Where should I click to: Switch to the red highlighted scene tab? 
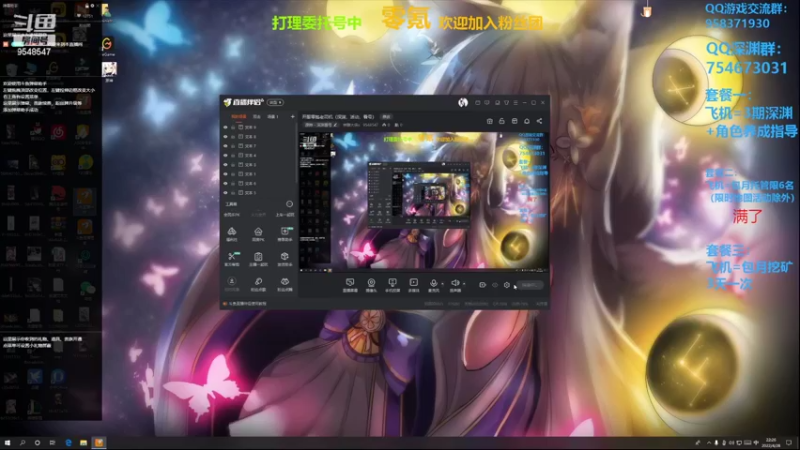(239, 117)
